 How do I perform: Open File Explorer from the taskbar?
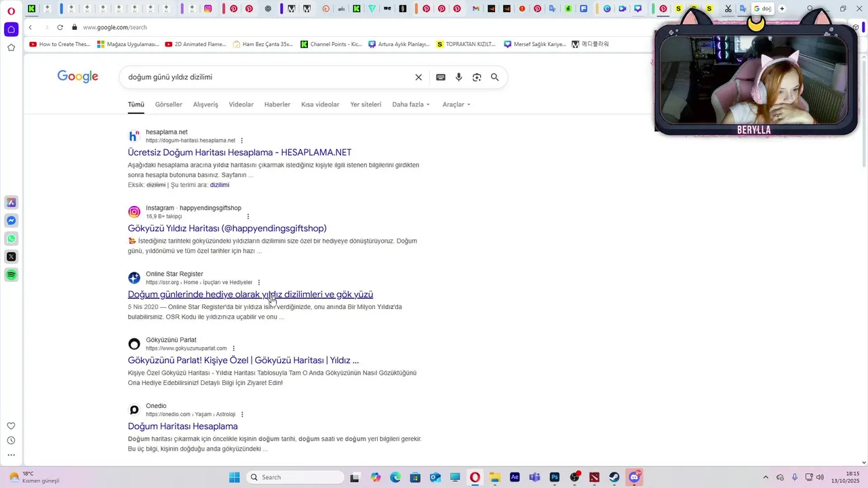point(494,477)
